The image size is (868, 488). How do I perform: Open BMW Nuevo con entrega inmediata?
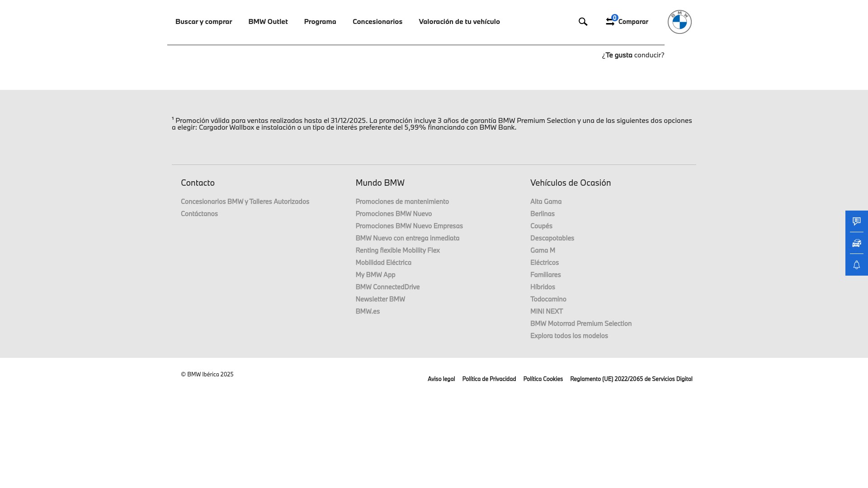tap(407, 238)
